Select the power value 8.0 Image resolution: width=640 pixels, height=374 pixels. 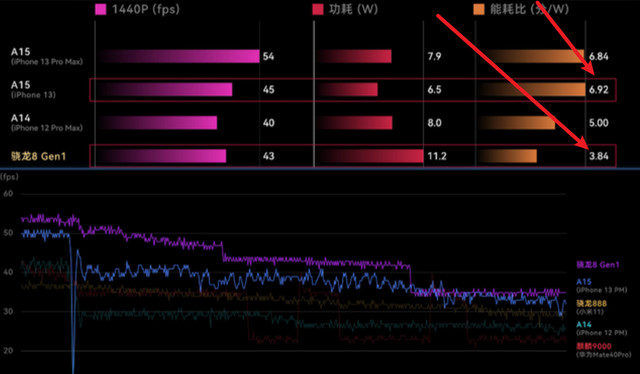[x=434, y=123]
